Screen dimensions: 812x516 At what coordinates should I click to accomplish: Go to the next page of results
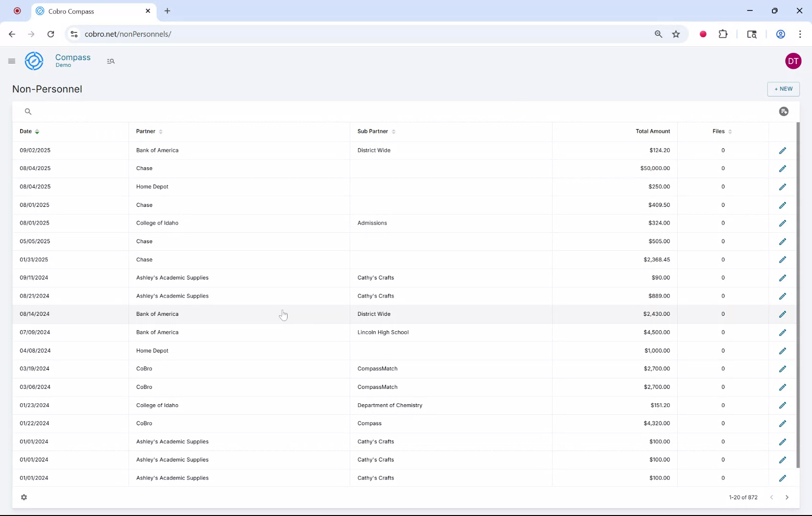click(x=787, y=497)
